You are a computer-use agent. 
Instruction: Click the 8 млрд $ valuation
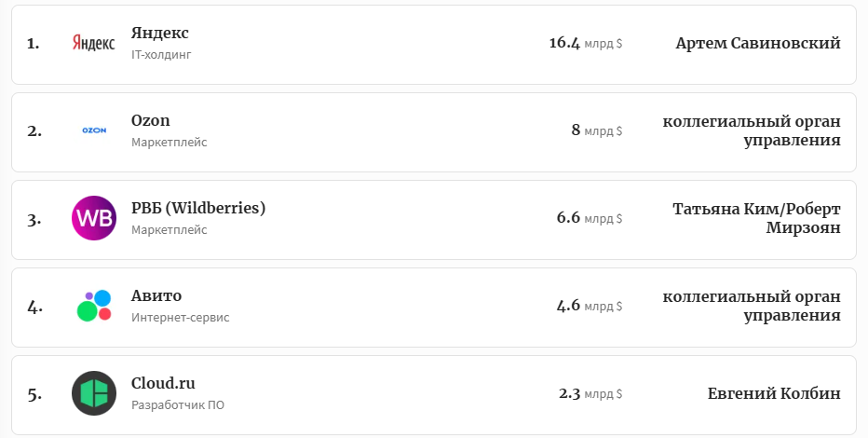(597, 131)
